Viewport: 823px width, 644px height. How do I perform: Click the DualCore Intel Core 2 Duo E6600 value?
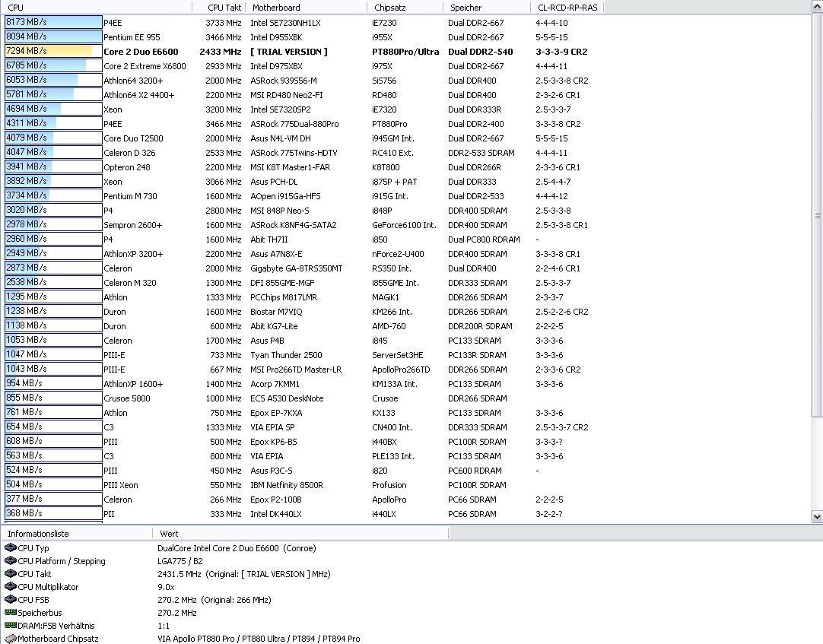click(x=237, y=548)
